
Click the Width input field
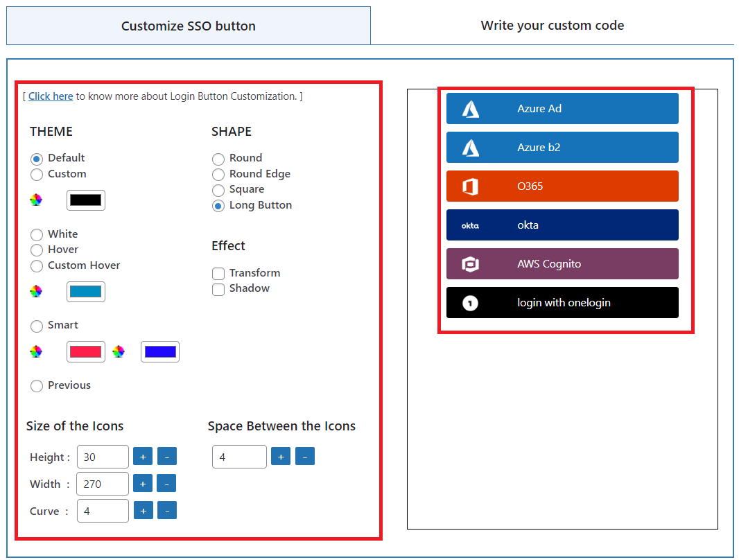tap(103, 484)
